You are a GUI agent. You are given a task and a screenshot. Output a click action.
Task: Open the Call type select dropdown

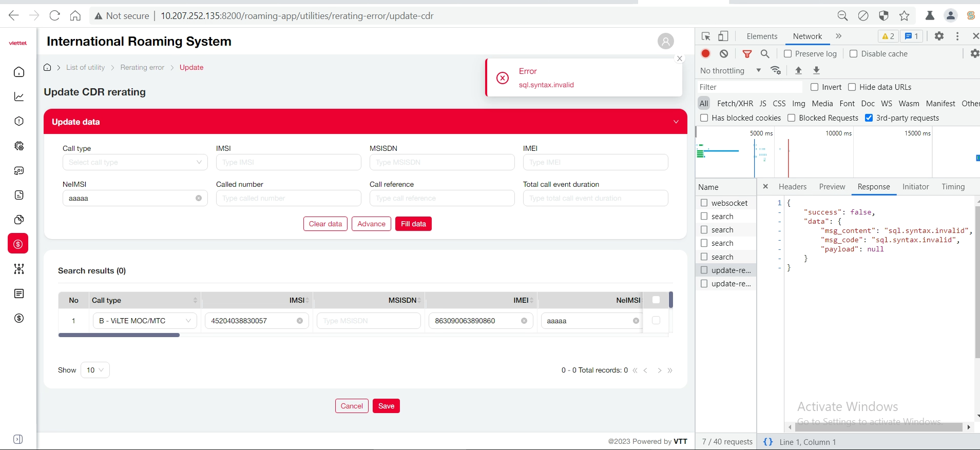(134, 162)
